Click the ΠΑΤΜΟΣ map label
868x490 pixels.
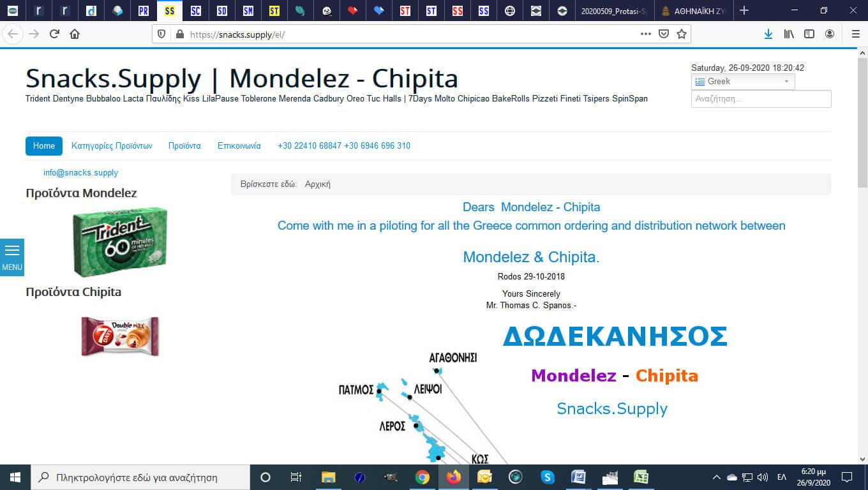coord(356,390)
